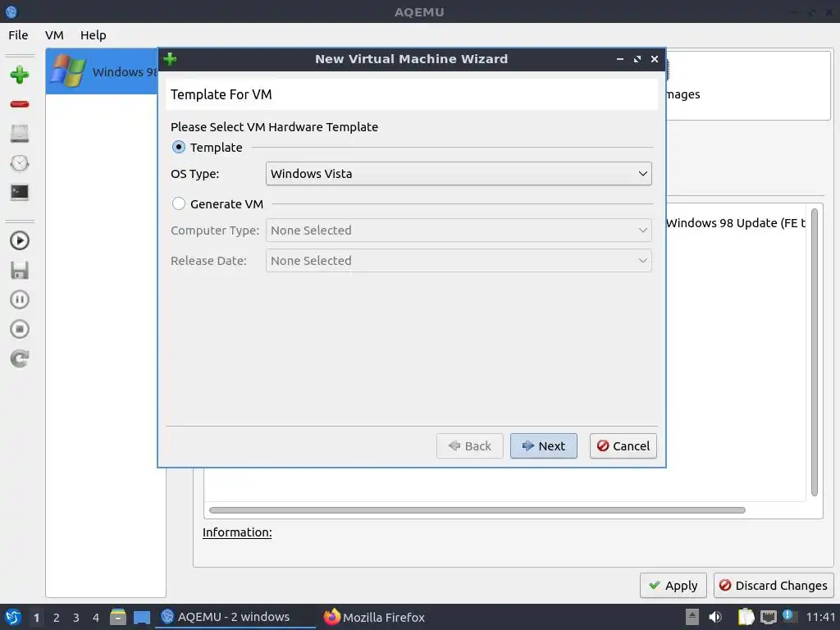Cancel the New Virtual Machine Wizard
The width and height of the screenshot is (840, 630).
click(x=623, y=445)
